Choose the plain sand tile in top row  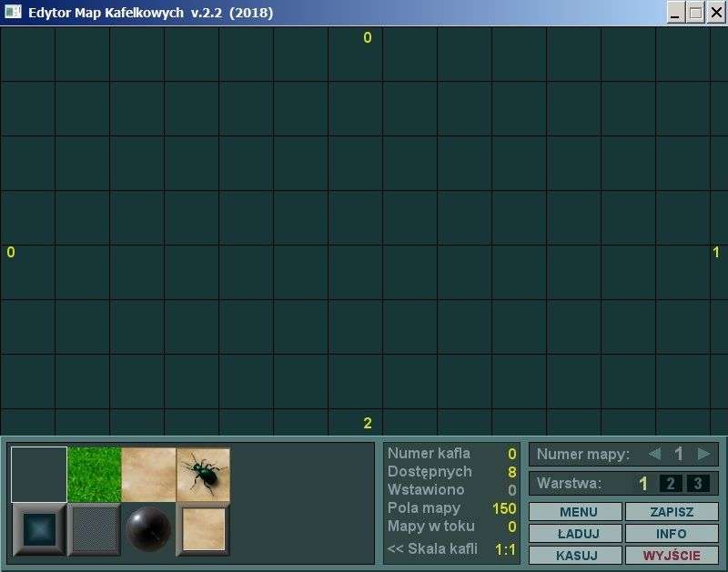tap(148, 474)
